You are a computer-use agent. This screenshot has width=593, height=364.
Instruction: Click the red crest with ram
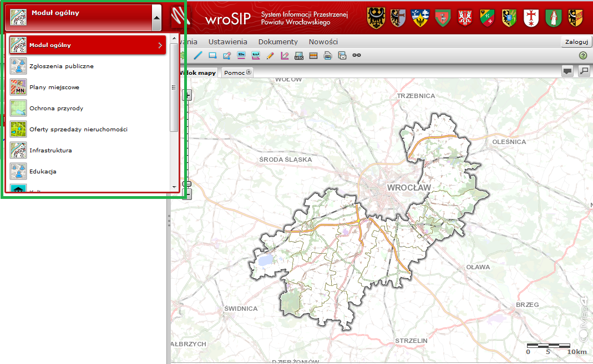click(x=443, y=18)
